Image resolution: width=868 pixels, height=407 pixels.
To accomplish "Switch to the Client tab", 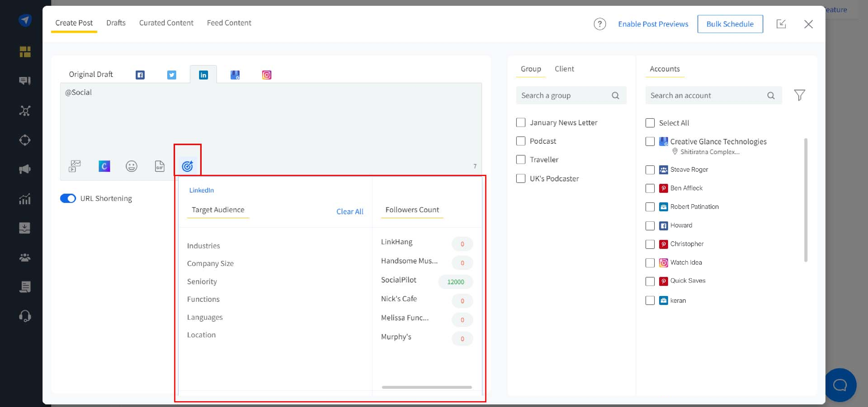I will click(x=564, y=69).
